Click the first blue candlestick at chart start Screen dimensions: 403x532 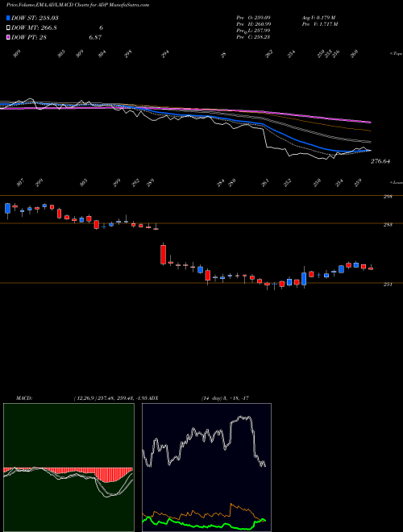[x=7, y=208]
